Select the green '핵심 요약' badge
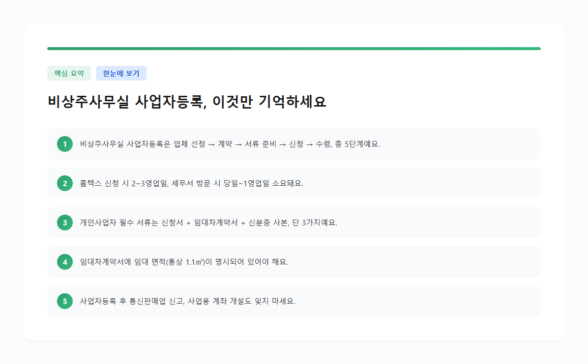 [69, 73]
